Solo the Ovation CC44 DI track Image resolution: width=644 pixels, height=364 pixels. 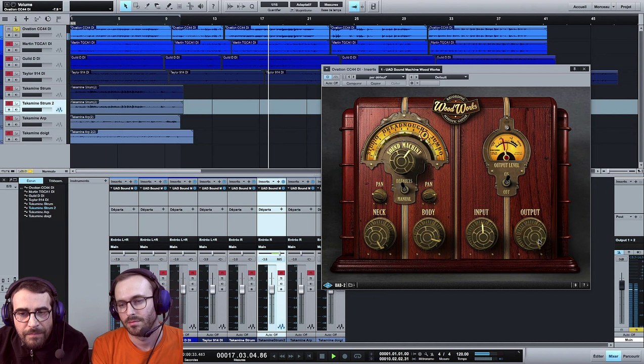(x=16, y=29)
